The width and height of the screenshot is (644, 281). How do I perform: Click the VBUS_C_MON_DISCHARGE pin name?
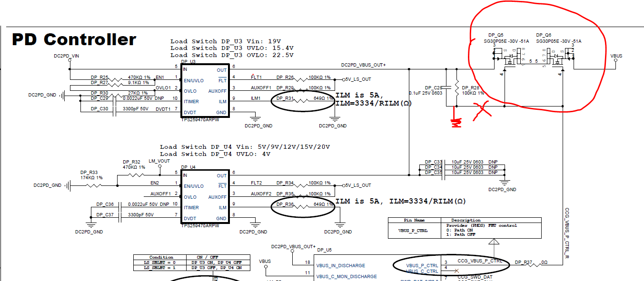pyautogui.click(x=347, y=276)
